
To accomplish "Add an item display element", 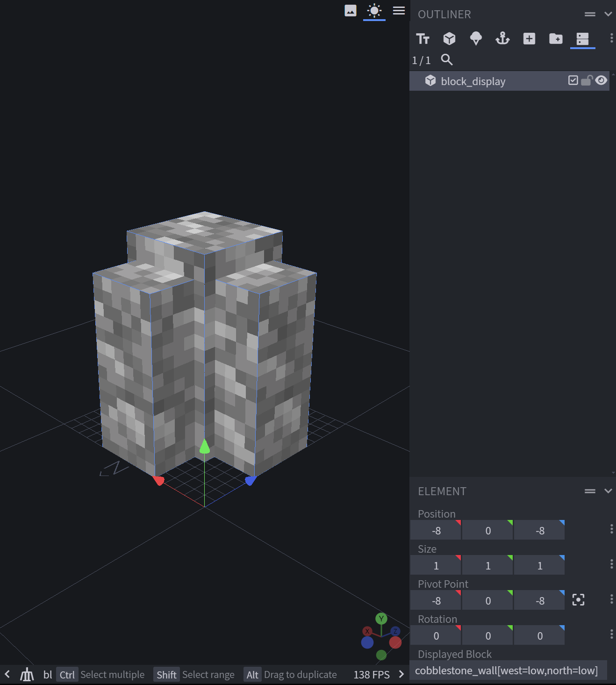I will tap(476, 38).
